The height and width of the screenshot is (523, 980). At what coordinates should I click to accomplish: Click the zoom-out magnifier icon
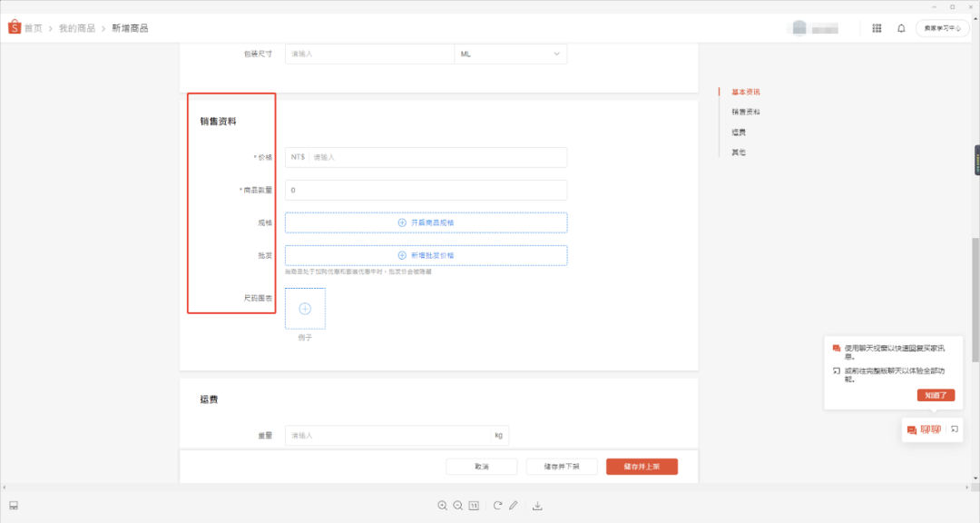point(458,505)
